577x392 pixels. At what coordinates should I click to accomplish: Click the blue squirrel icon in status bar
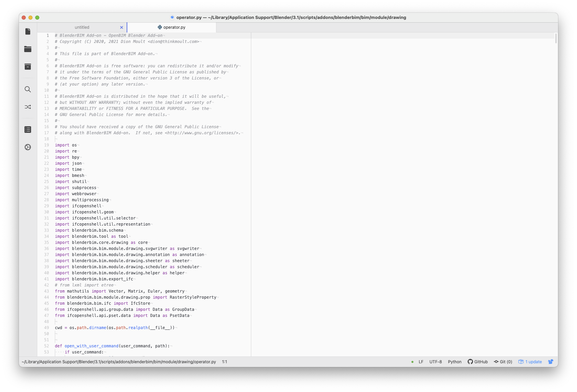pyautogui.click(x=550, y=362)
